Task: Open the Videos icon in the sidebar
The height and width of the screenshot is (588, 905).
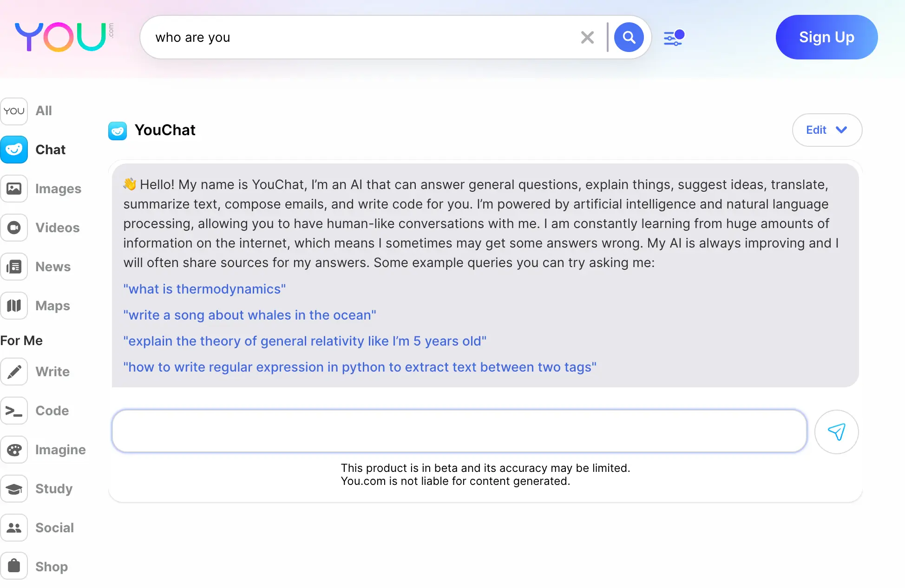Action: pyautogui.click(x=14, y=228)
